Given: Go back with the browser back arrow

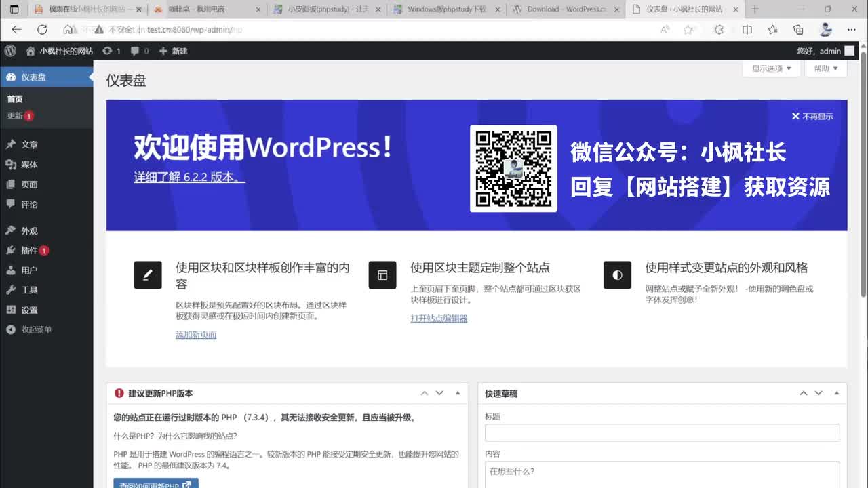Looking at the screenshot, I should tap(17, 30).
